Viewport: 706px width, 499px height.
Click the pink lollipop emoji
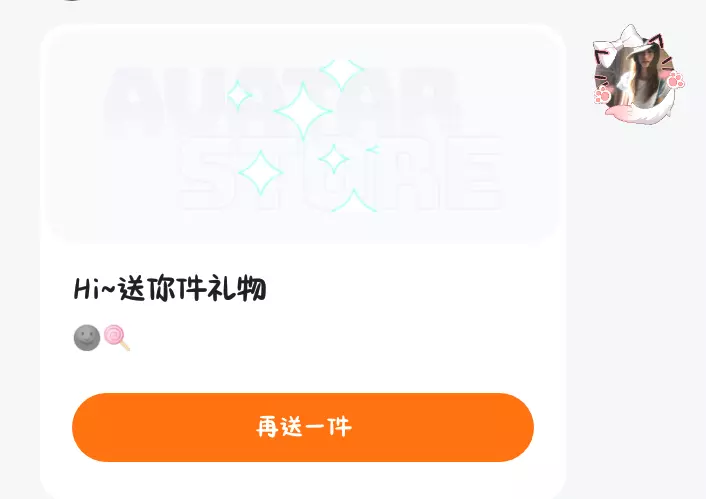(117, 337)
